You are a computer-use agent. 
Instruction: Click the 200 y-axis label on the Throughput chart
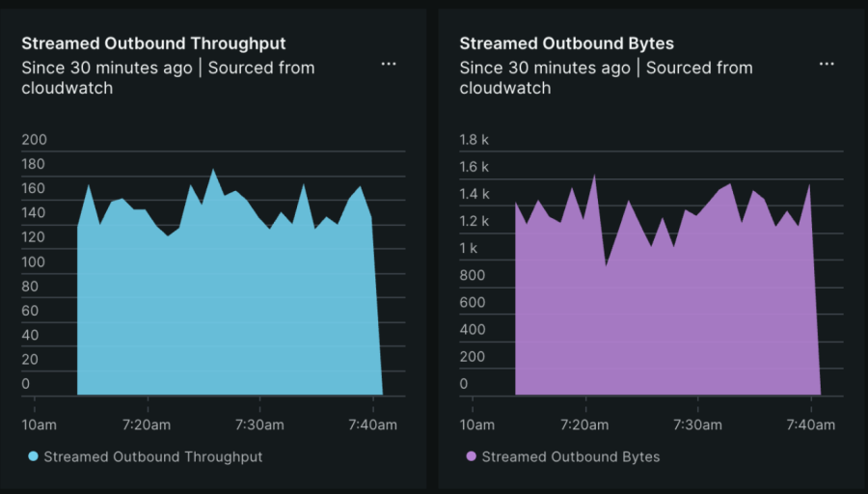click(x=34, y=140)
